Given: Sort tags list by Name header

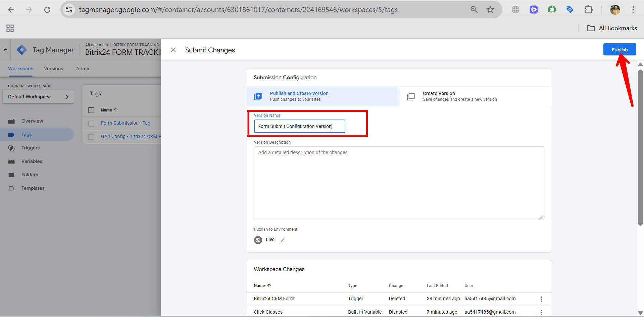Looking at the screenshot, I should pyautogui.click(x=109, y=110).
